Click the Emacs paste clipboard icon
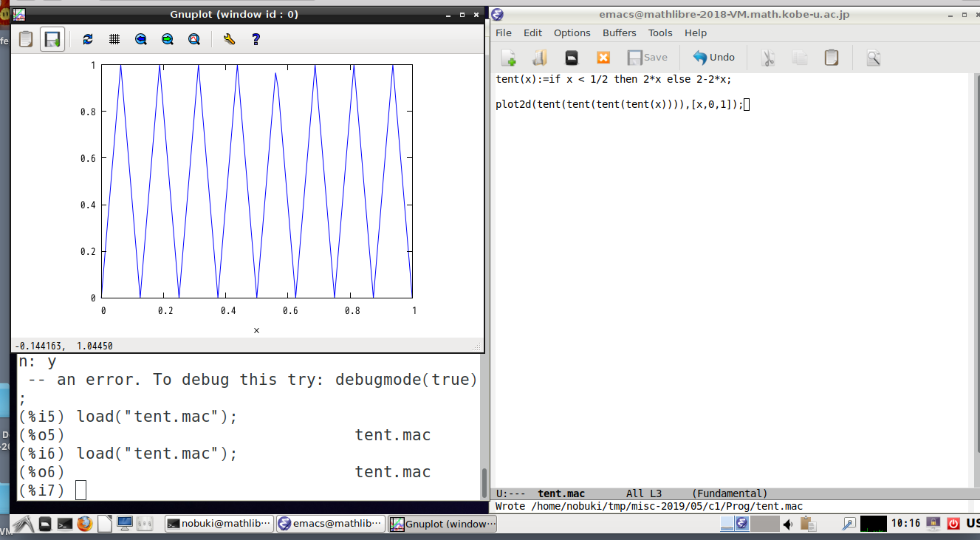This screenshot has width=980, height=540. (832, 58)
